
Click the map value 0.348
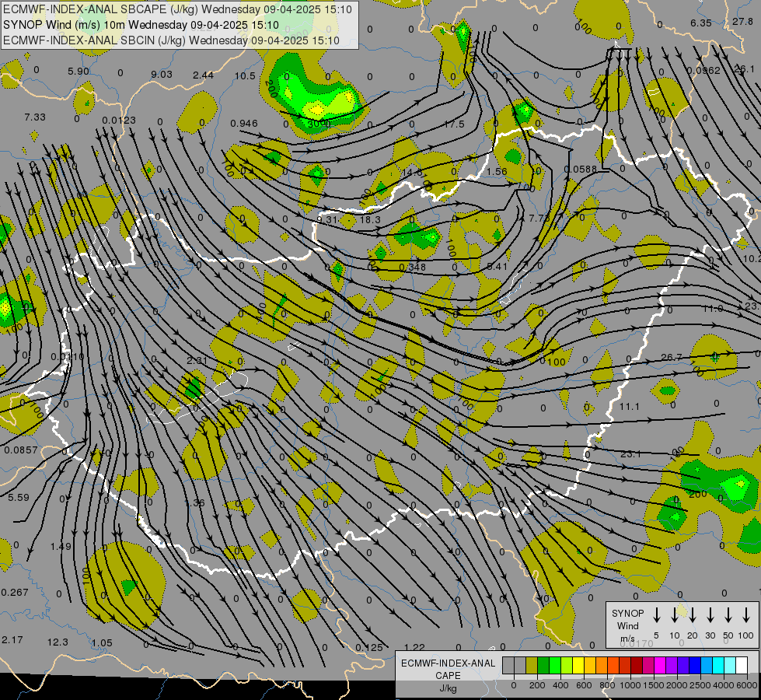click(x=413, y=268)
